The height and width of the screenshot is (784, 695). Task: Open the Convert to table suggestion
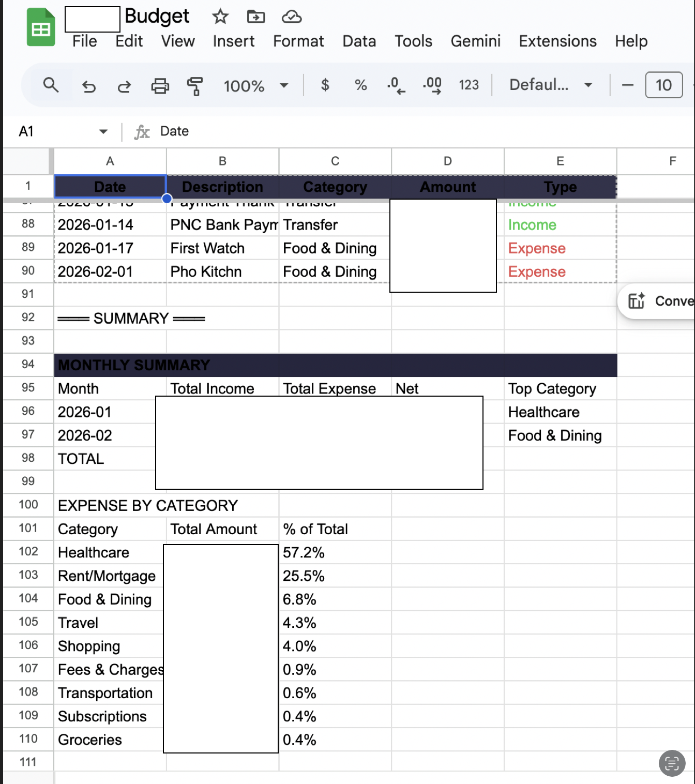pos(657,301)
